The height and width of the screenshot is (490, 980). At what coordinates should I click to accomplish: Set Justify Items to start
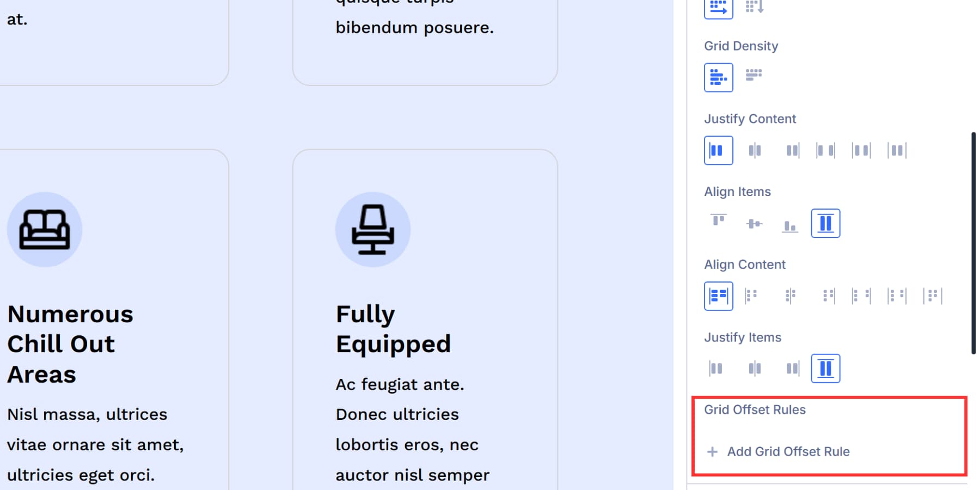click(x=716, y=368)
